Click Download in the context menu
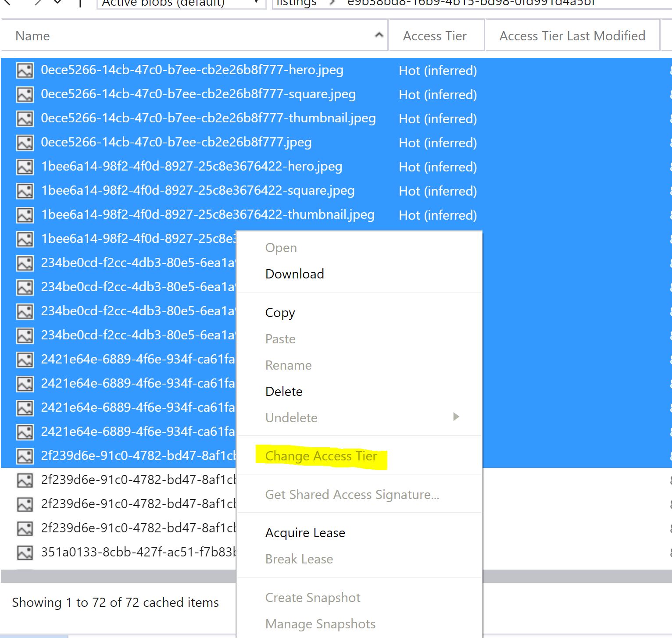The height and width of the screenshot is (638, 672). (x=294, y=274)
